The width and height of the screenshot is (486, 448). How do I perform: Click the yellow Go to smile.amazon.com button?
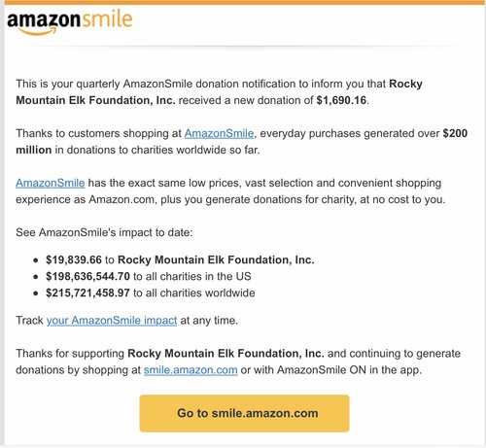tap(244, 413)
